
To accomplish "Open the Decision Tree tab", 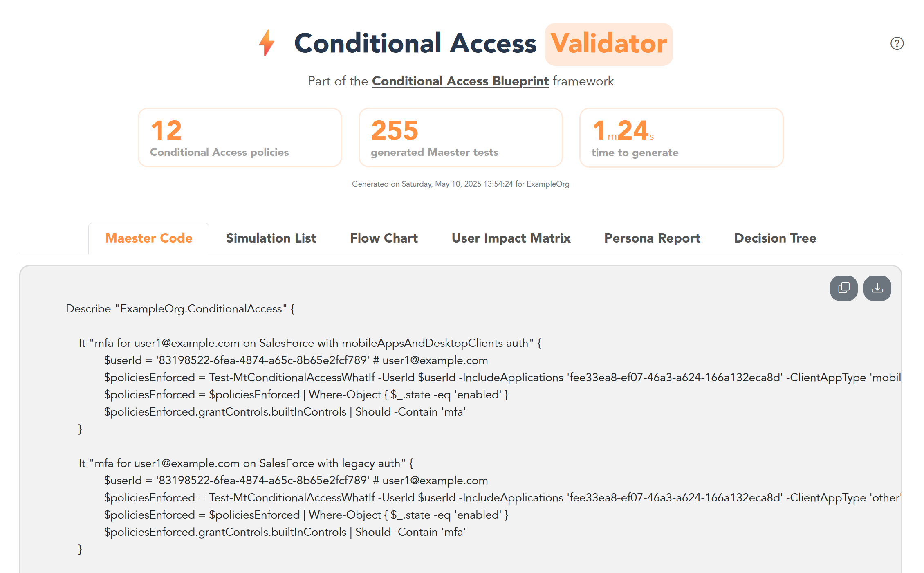I will pyautogui.click(x=775, y=238).
